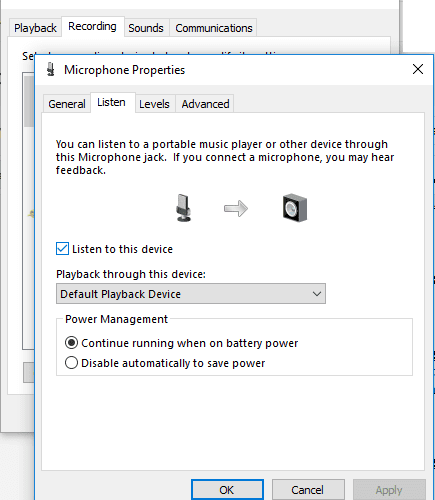435x500 pixels.
Task: Switch to the General tab
Action: point(67,104)
